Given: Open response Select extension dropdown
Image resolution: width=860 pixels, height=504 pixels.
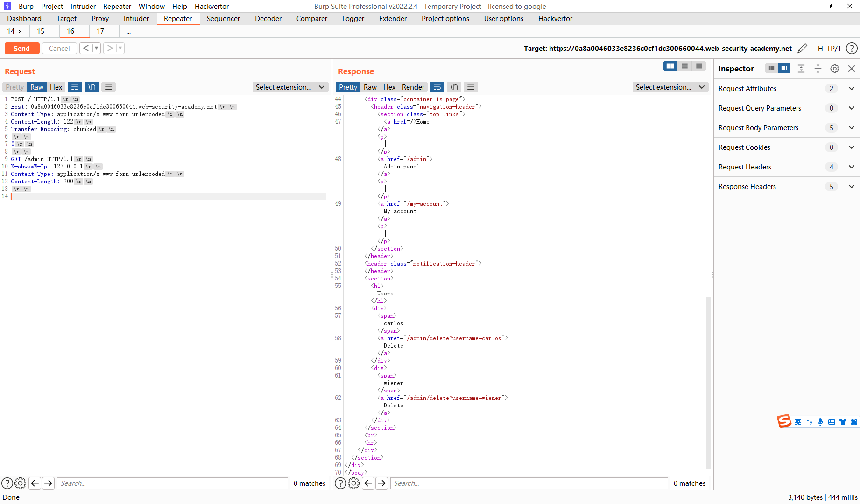Looking at the screenshot, I should pos(670,87).
